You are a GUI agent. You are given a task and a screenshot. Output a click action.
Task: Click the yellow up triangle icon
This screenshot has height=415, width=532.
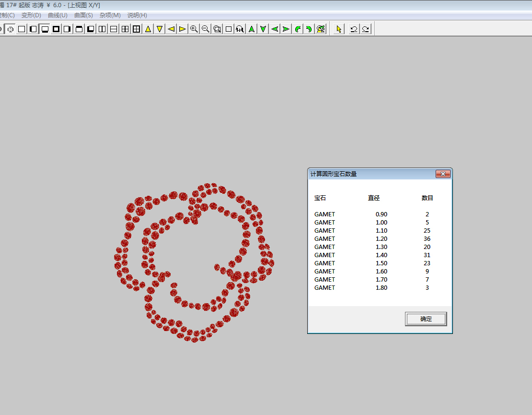click(148, 29)
